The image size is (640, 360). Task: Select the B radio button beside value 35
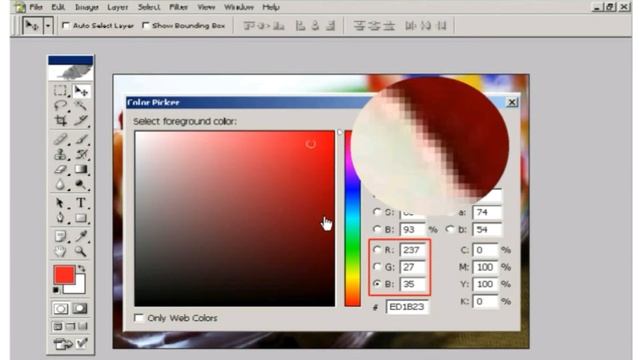(x=377, y=284)
